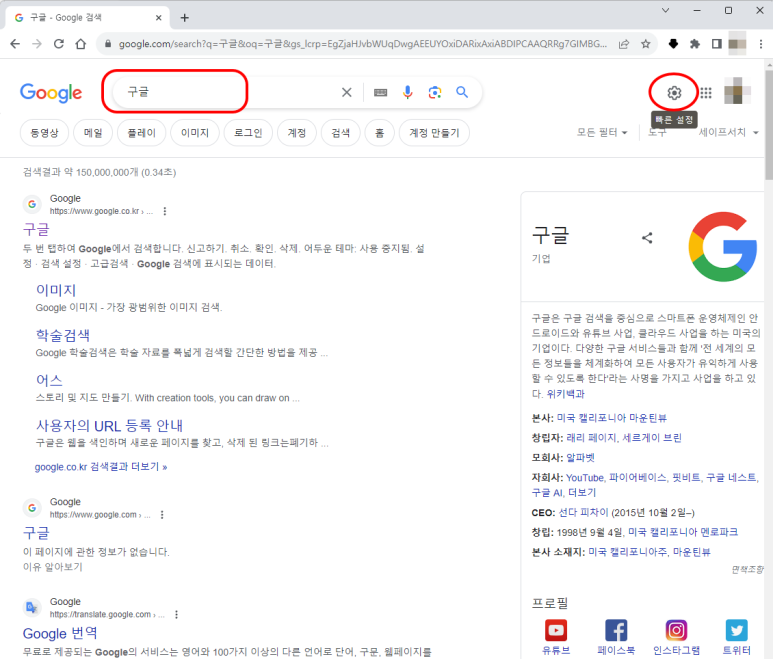This screenshot has width=773, height=659.
Task: View the site lock information
Action: [x=107, y=44]
